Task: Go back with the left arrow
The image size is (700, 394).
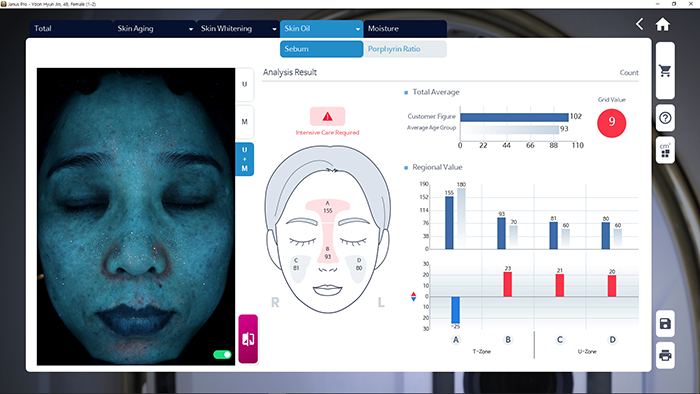Action: point(640,24)
